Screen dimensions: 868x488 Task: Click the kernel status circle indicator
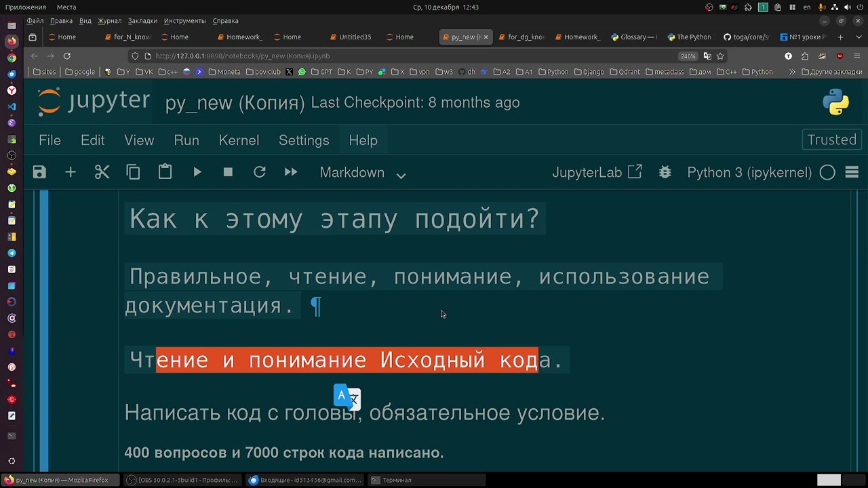(827, 172)
